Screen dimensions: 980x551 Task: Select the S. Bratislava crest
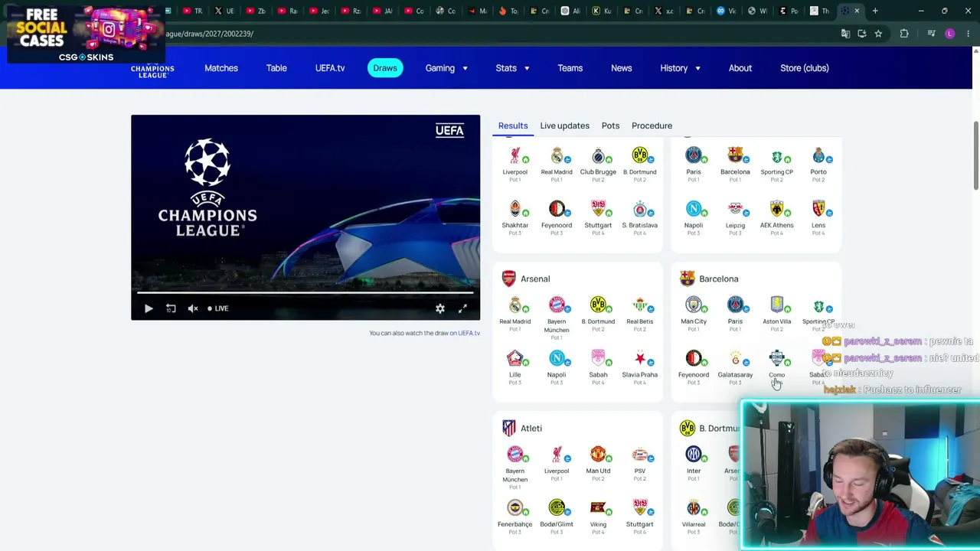[x=640, y=209]
